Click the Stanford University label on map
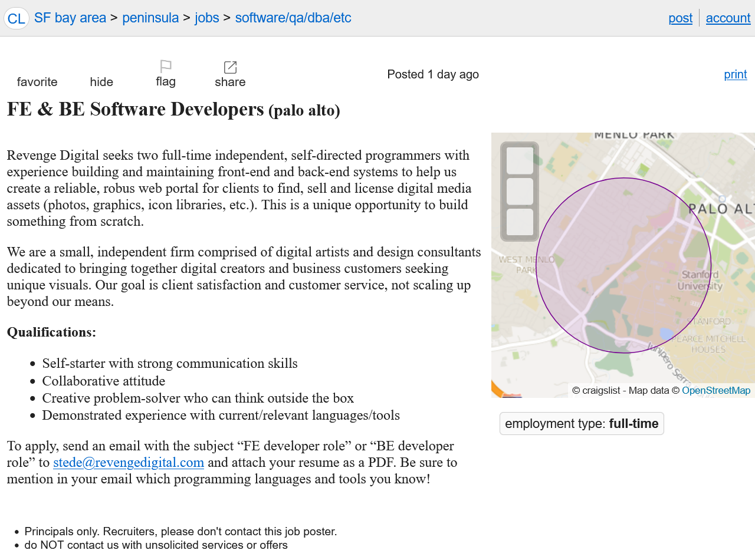755x560 pixels. coord(700,281)
